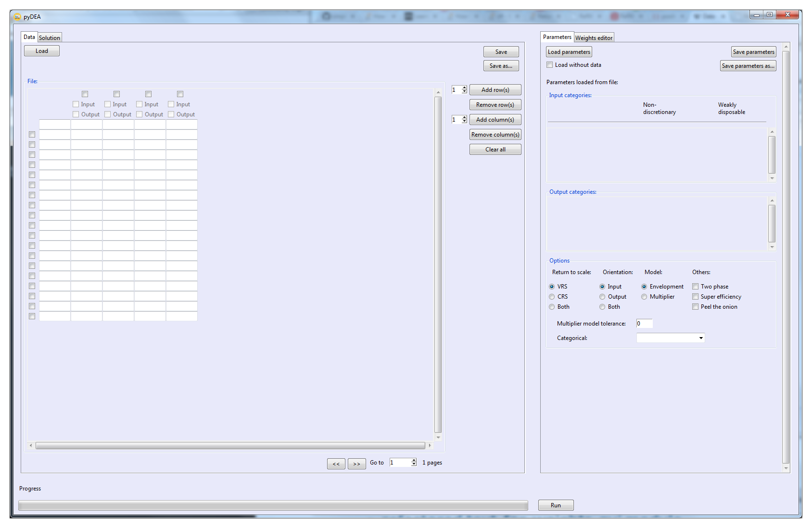Screen dimensions: 812x528
Task: Check second column's Input checkbox
Action: pos(107,104)
